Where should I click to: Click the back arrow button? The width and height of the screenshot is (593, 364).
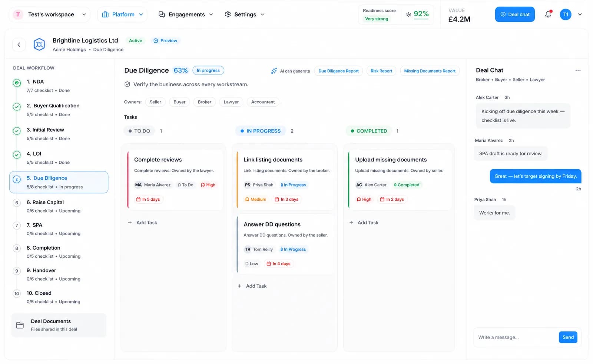coord(19,44)
